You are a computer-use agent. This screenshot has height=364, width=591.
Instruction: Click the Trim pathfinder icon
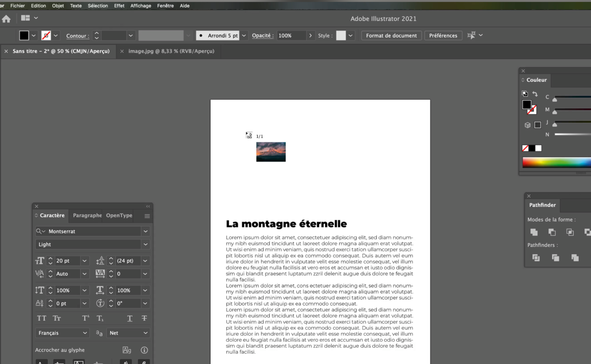[556, 258]
